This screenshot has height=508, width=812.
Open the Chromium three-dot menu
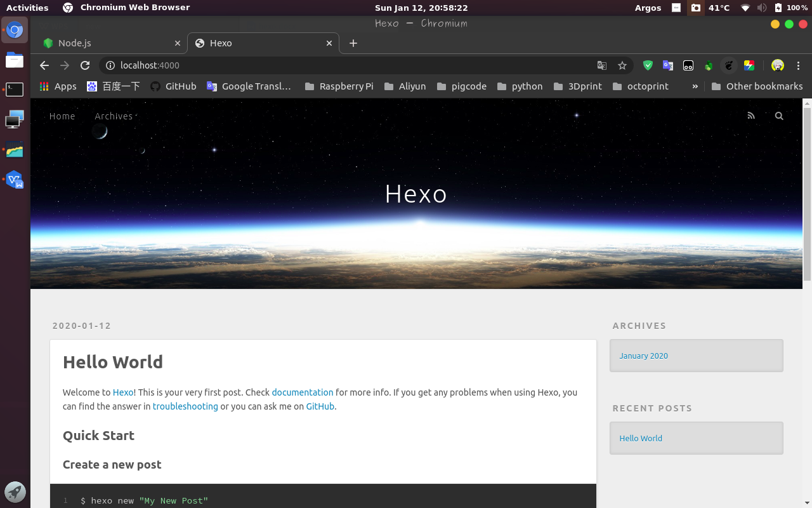[x=798, y=65]
